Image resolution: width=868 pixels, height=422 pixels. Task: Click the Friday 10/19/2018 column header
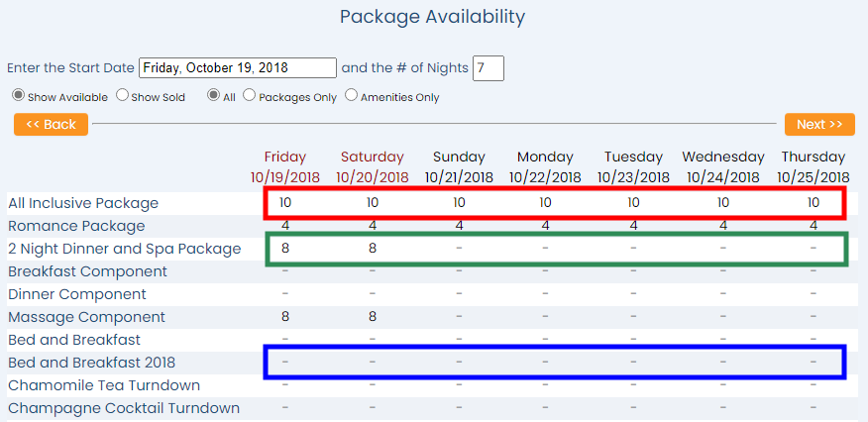pyautogui.click(x=285, y=167)
